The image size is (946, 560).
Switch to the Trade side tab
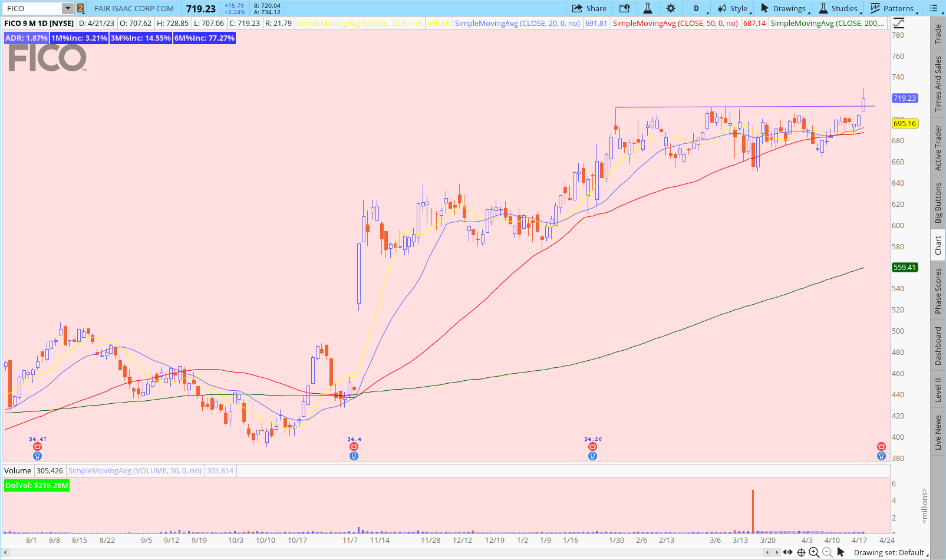[938, 34]
